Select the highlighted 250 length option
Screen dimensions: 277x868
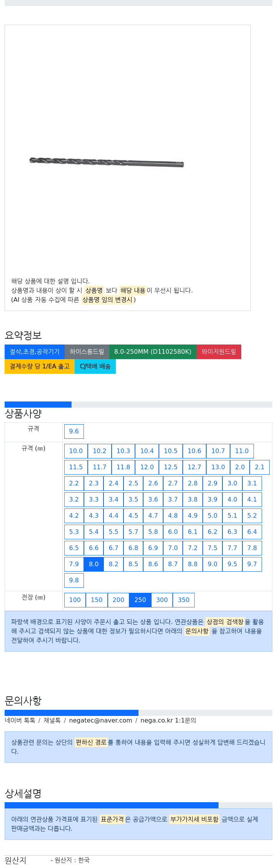click(140, 600)
